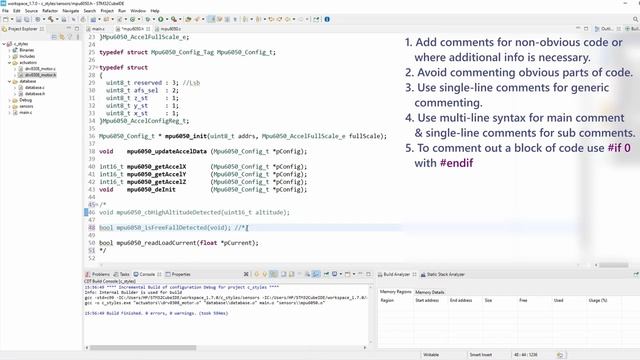The width and height of the screenshot is (640, 360).
Task: Select the Memory Regions tab
Action: (x=396, y=292)
